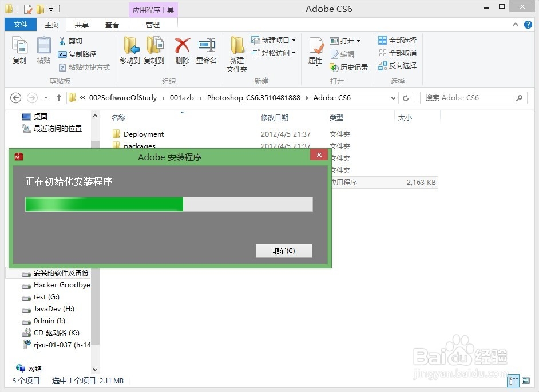This screenshot has width=539, height=392.
Task: Click Select all (全部选择)
Action: pos(397,40)
